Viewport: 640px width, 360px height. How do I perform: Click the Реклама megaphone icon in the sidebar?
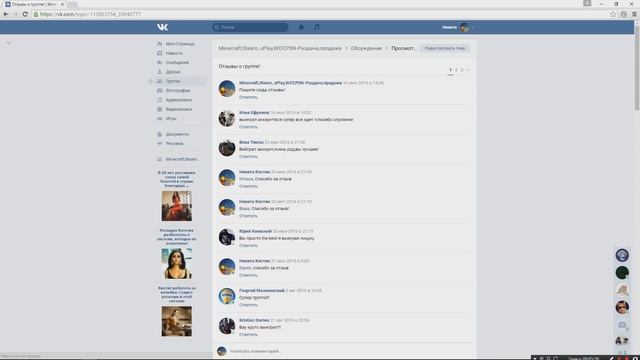pos(160,144)
